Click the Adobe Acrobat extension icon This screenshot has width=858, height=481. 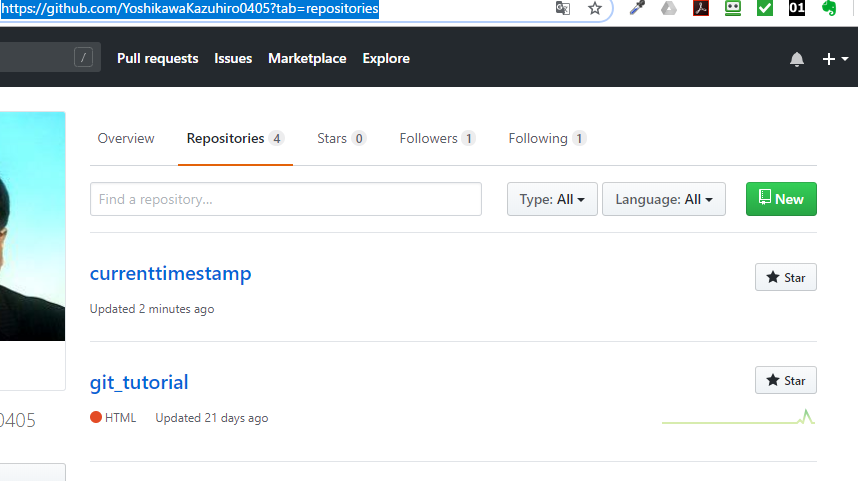(x=701, y=8)
